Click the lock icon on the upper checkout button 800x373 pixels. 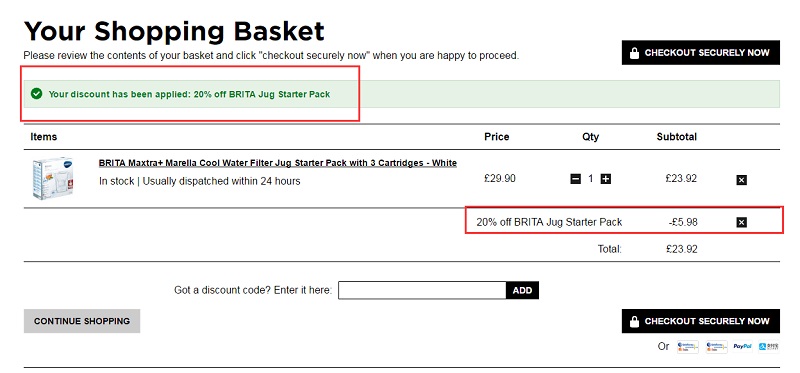point(634,53)
